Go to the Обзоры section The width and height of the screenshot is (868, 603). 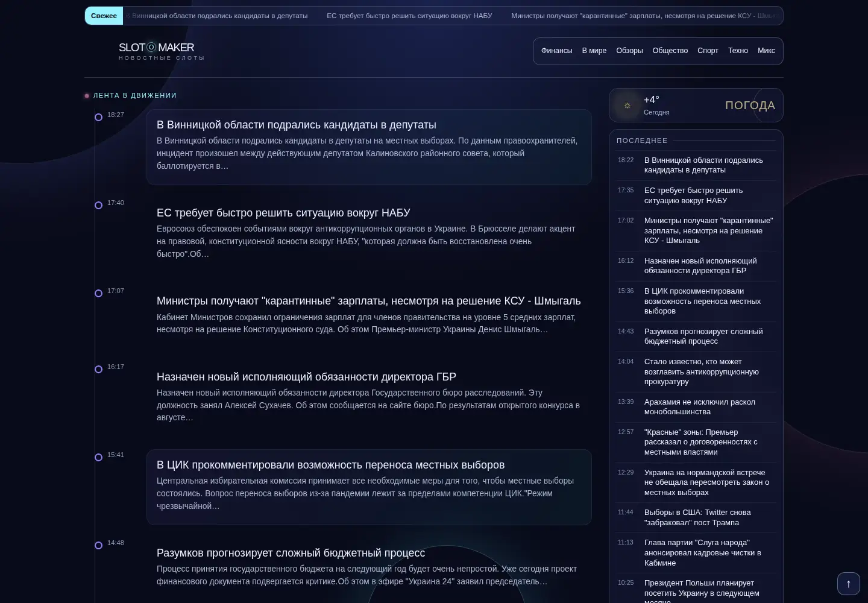[629, 51]
